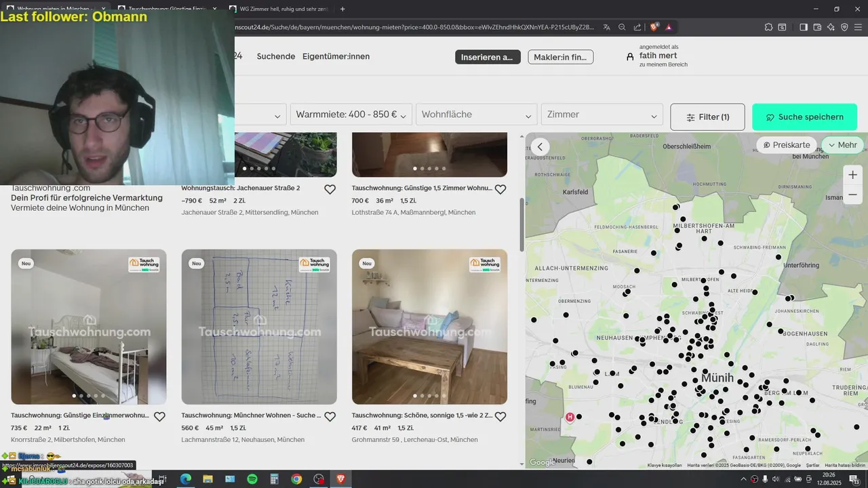
Task: Open Tauschwohnung: Münchner Wohnen listing title
Action: (252, 415)
